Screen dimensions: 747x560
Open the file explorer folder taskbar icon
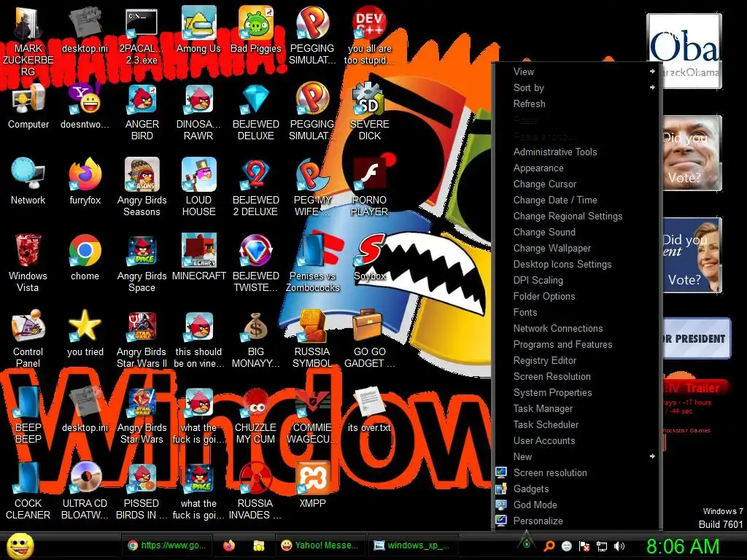pos(259,545)
